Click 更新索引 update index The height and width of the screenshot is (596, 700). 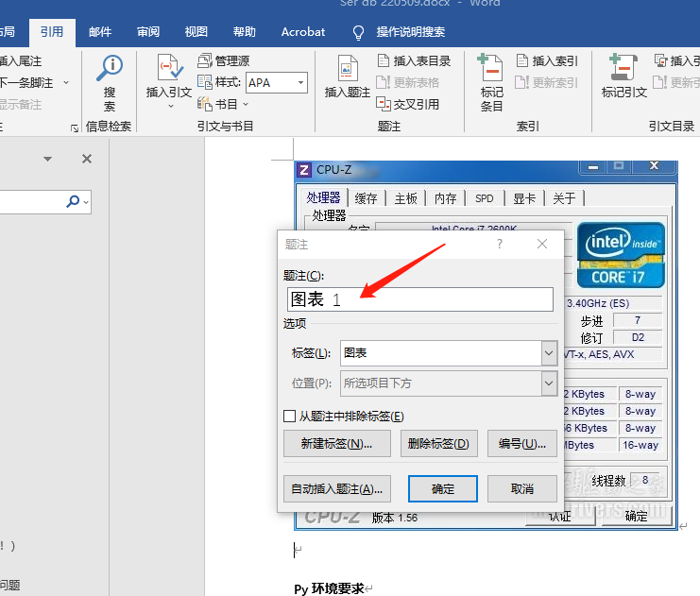(547, 82)
